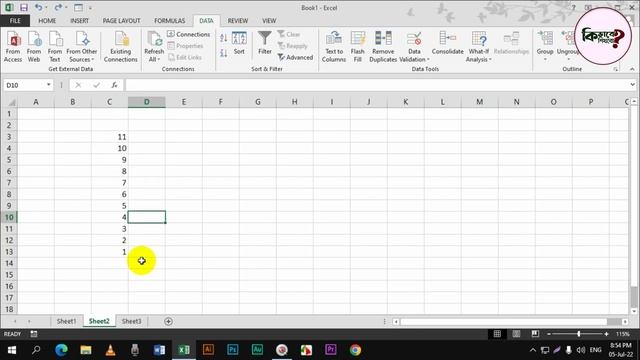Expand the formula bar chevron
The image size is (640, 360).
632,85
